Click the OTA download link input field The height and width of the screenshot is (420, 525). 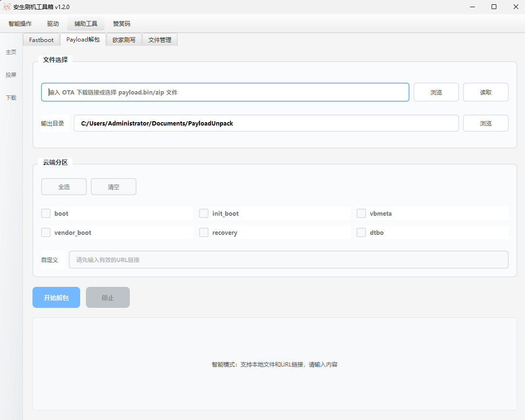point(225,92)
